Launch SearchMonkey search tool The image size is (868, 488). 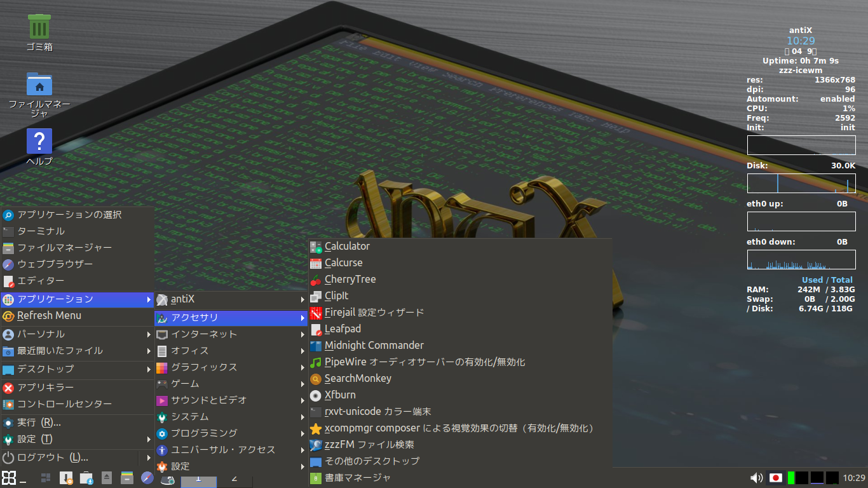(460, 379)
